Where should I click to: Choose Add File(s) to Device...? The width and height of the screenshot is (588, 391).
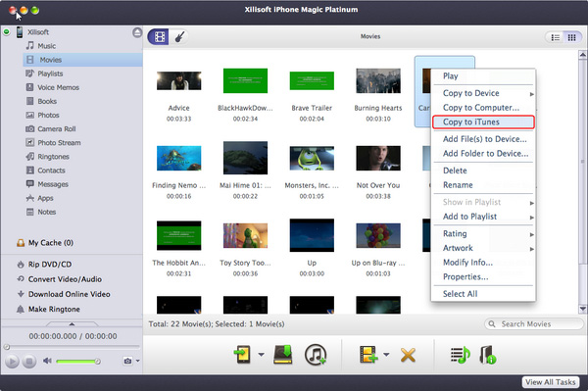pyautogui.click(x=483, y=139)
